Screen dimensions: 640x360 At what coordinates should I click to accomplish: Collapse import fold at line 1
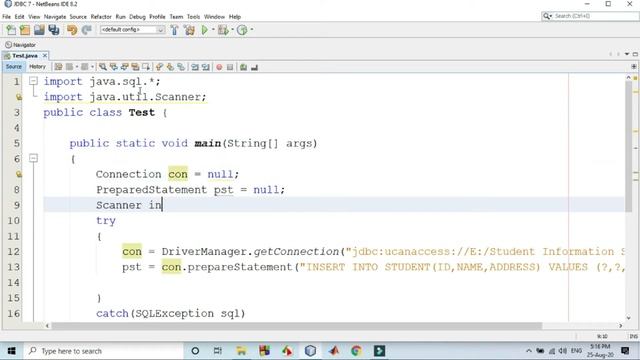33,81
